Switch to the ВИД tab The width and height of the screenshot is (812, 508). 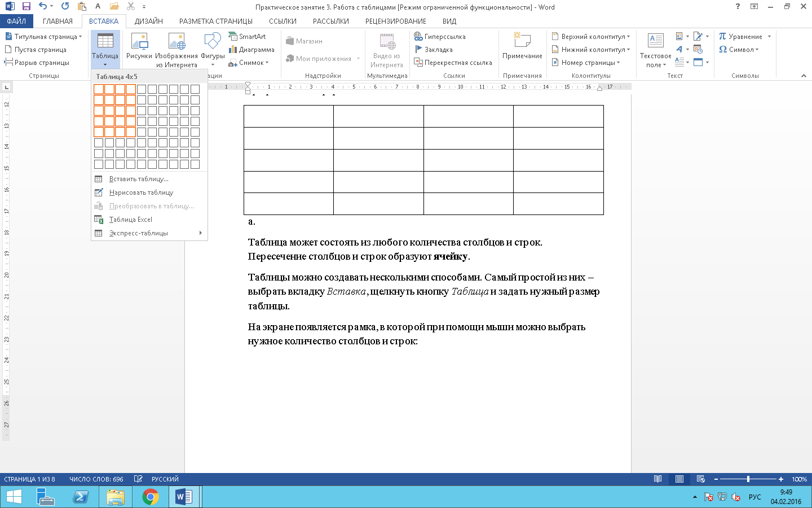click(x=449, y=21)
